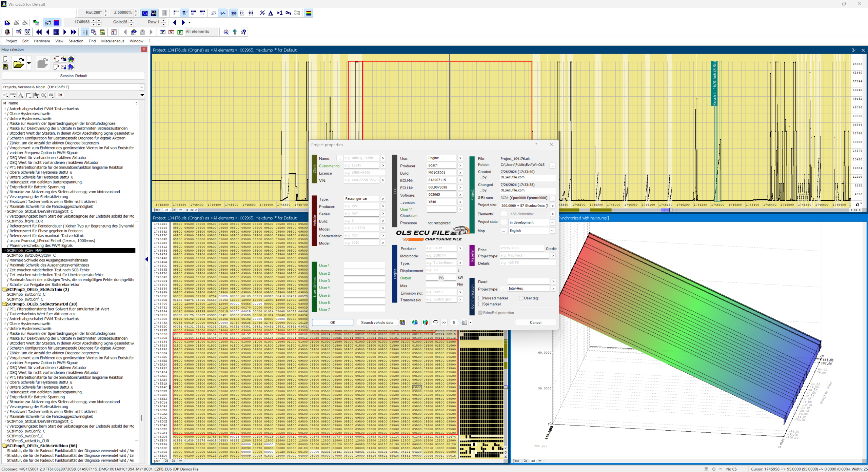Click the cyan question mark help icon
Screen dimensions: 868x472
(x=235, y=32)
